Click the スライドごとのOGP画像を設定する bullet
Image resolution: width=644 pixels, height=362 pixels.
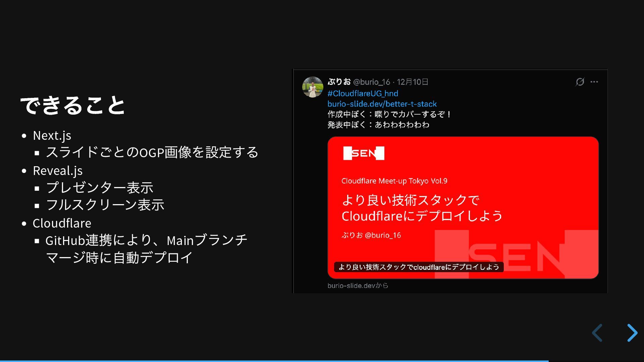pos(152,152)
